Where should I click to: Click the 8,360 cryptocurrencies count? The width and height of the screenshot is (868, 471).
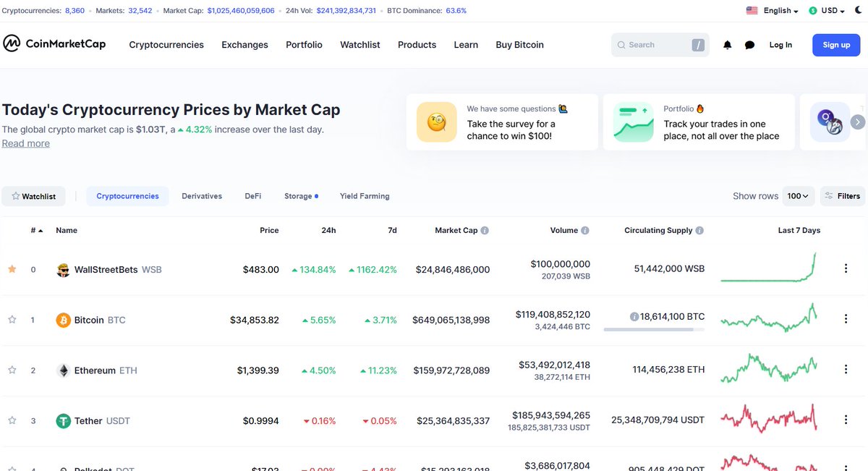click(x=75, y=11)
